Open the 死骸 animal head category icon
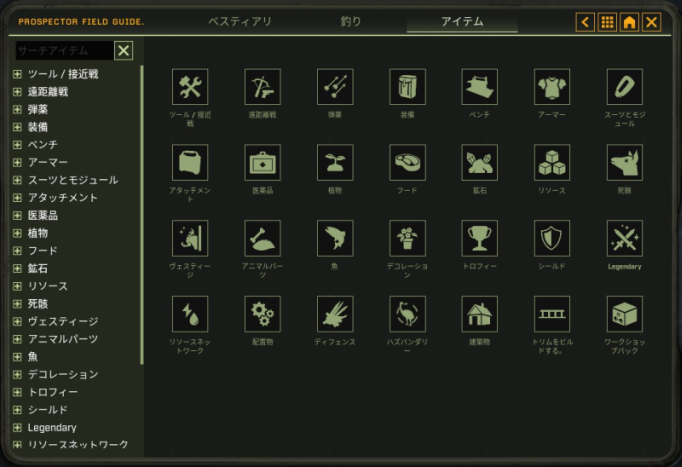Viewport: 682px width, 467px height. click(625, 162)
